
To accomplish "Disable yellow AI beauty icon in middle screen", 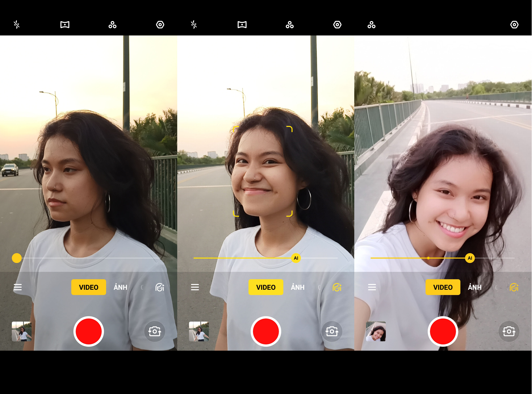I will click(x=337, y=287).
